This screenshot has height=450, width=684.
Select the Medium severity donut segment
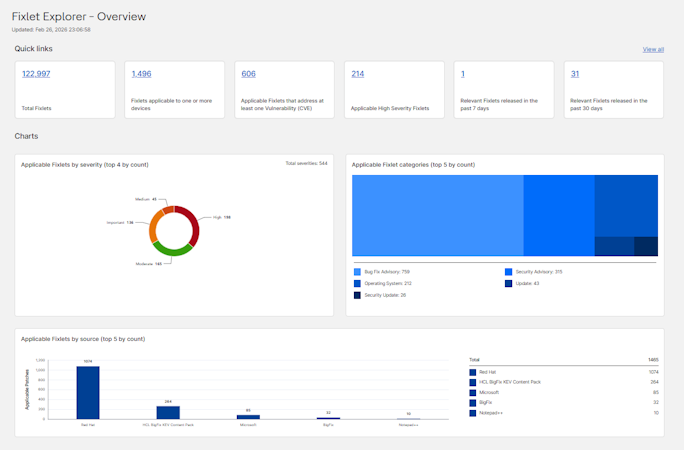pyautogui.click(x=168, y=210)
